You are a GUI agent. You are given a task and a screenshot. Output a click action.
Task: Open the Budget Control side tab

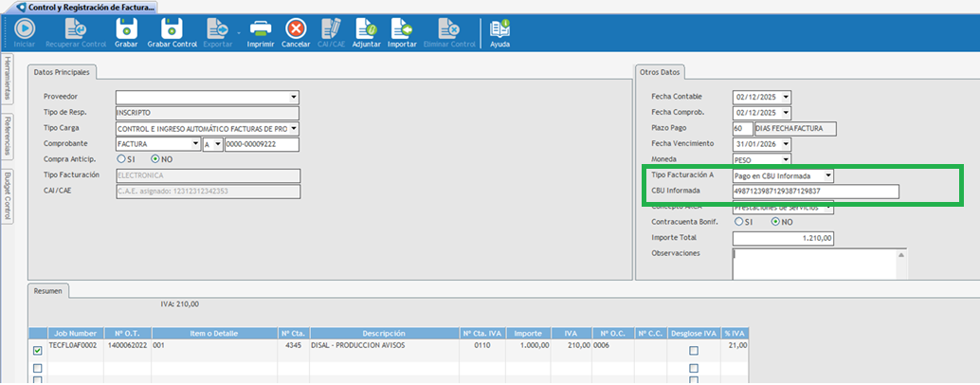[8, 195]
